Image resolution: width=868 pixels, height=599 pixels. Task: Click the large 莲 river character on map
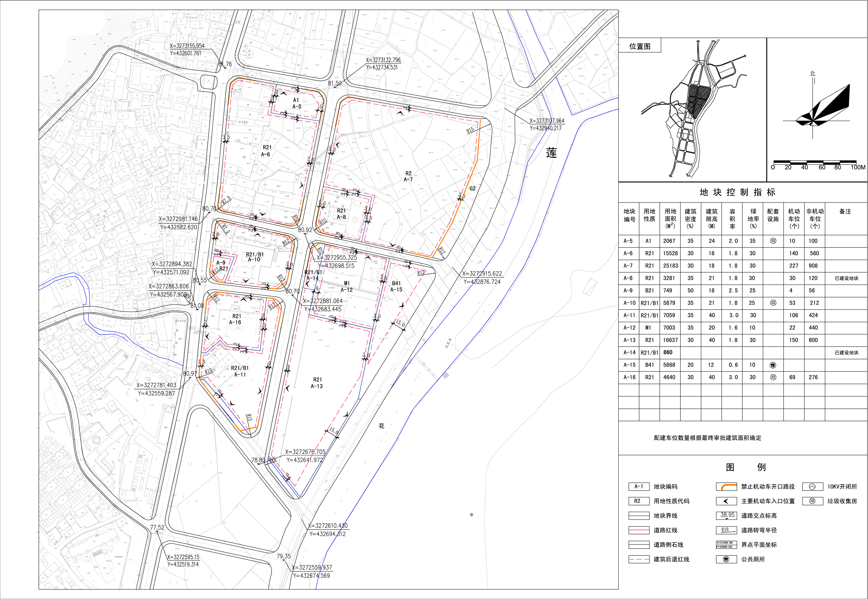coord(552,153)
